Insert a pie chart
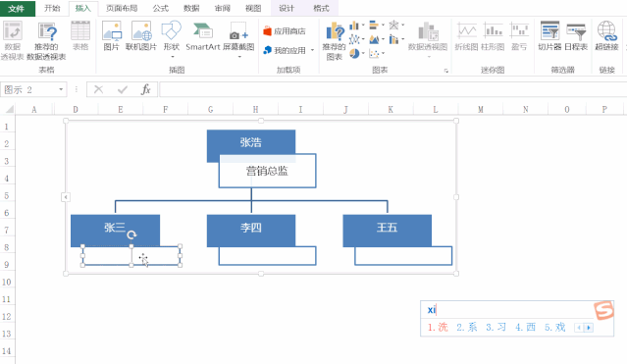This screenshot has width=627, height=364. pos(354,53)
